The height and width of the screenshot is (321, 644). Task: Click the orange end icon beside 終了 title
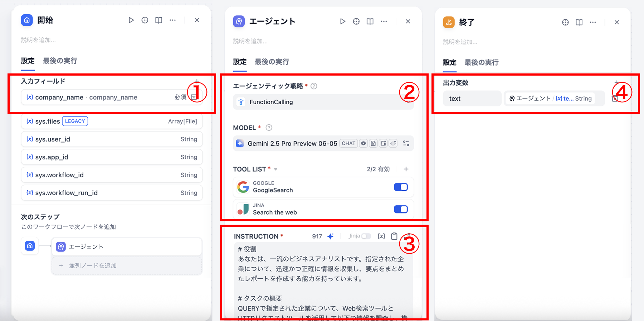pos(449,22)
